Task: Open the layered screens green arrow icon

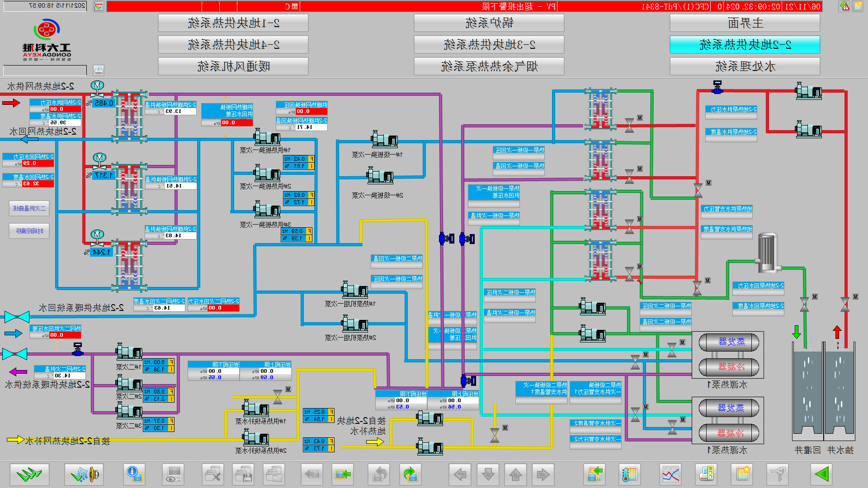Action: pyautogui.click(x=595, y=474)
